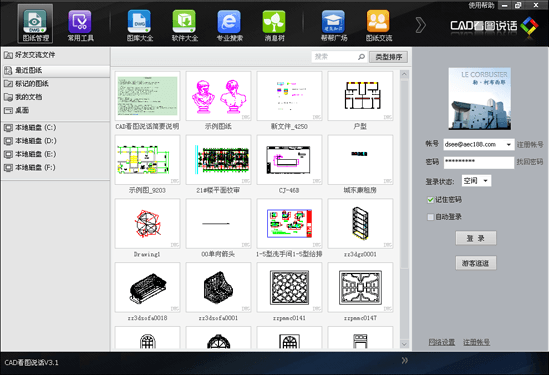The height and width of the screenshot is (375, 549).
Task: Open the zz3dsofa0001 thumbnail
Action: [218, 287]
